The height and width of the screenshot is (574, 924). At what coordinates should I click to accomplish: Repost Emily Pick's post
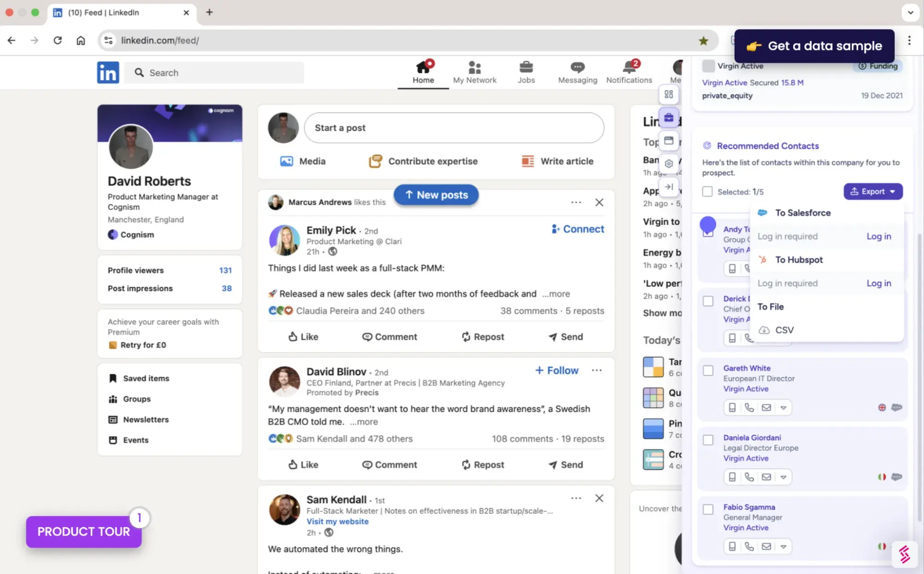pos(483,336)
